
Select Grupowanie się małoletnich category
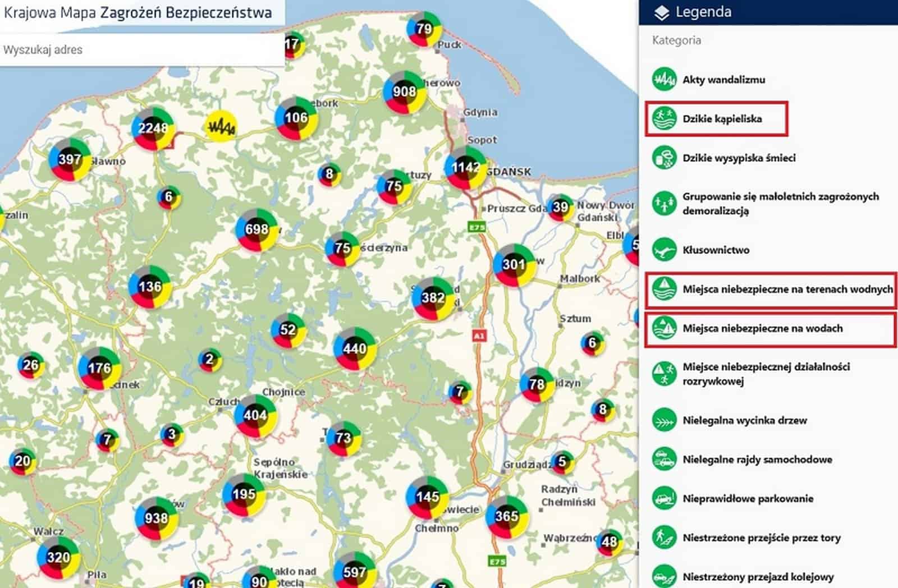click(x=780, y=204)
